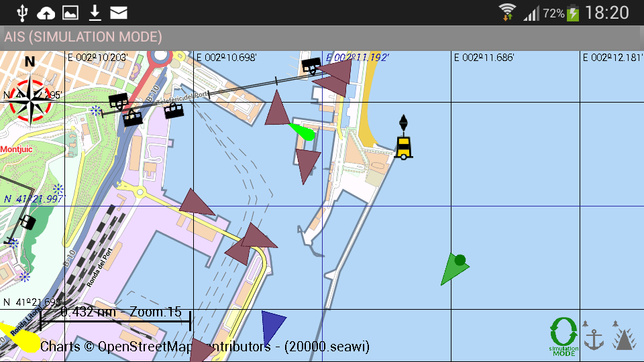644x362 pixels.
Task: Select the yellow-and-black buoy marker
Action: point(404,138)
